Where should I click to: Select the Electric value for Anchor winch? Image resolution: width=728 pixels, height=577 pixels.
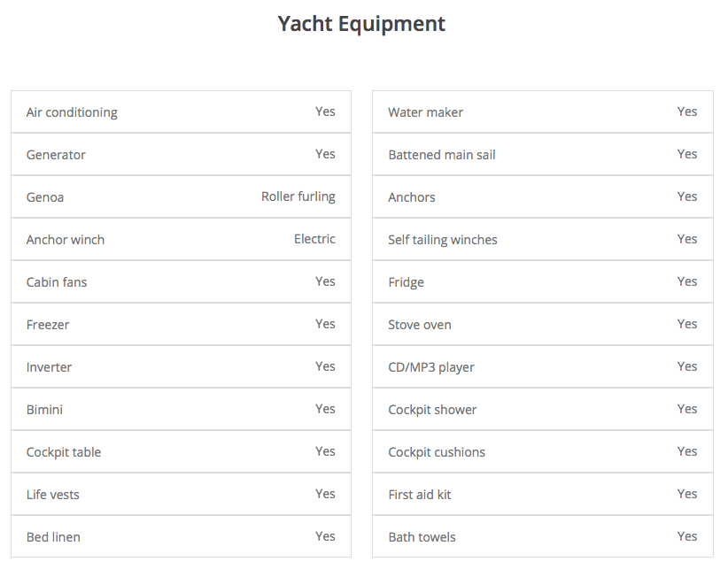314,239
